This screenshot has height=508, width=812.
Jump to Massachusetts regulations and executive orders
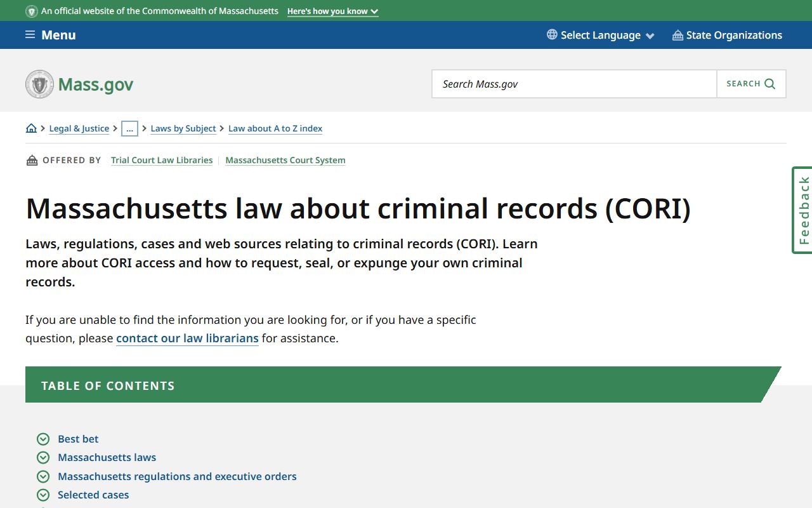click(x=177, y=476)
